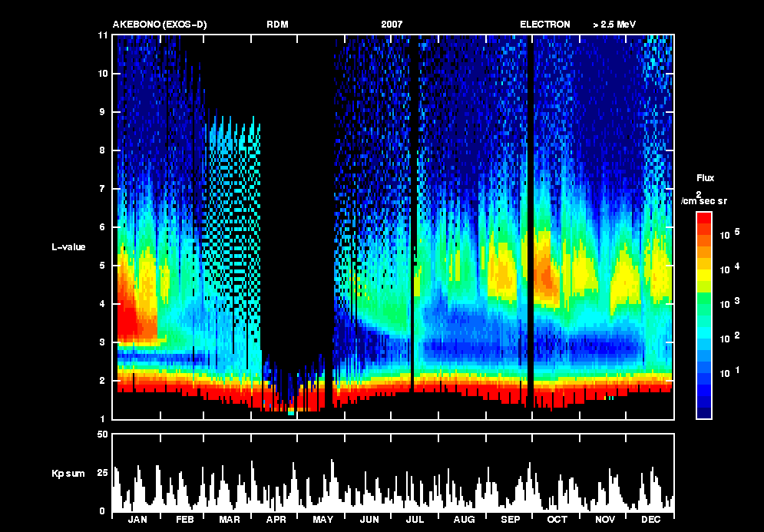Select the 2007 year label
Image resolution: width=764 pixels, height=532 pixels.
tap(392, 25)
